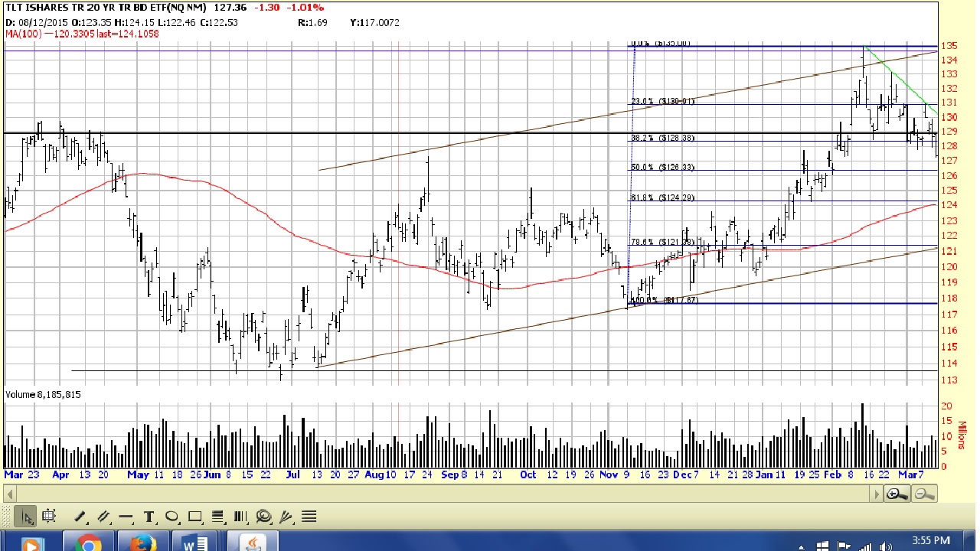Click the 113 price axis label
This screenshot has width=980, height=551.
(949, 380)
